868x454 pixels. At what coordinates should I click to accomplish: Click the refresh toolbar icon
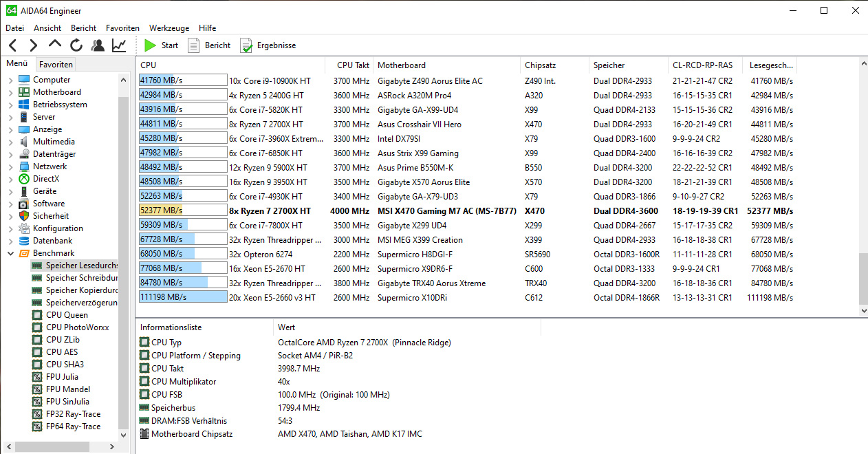click(76, 45)
